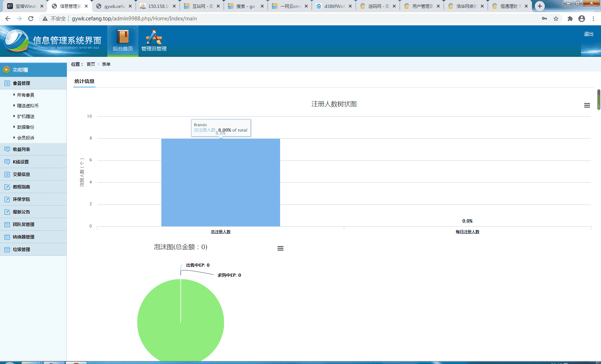The height and width of the screenshot is (364, 601).
Task: Expand the 会员管理 menu section
Action: coord(33,83)
